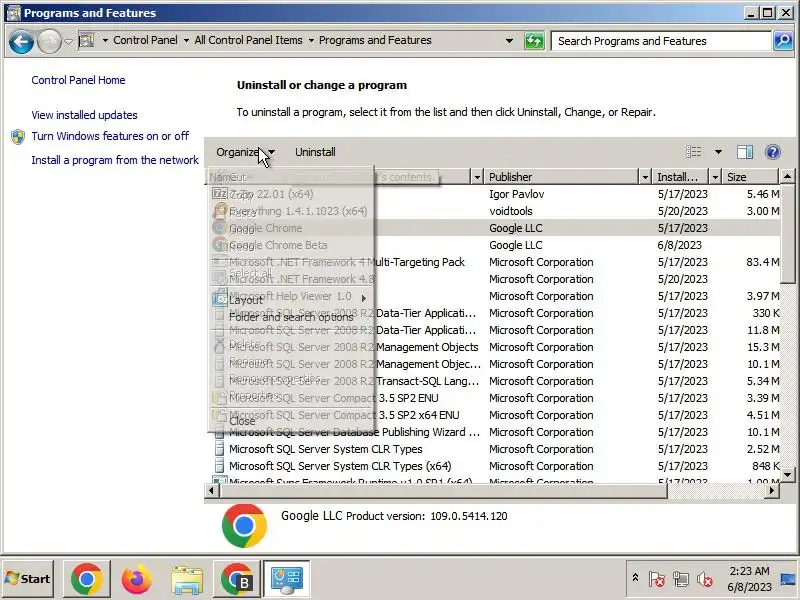Viewport: 800px width, 600px height.
Task: Click the Uninstall toolbar button
Action: point(315,152)
